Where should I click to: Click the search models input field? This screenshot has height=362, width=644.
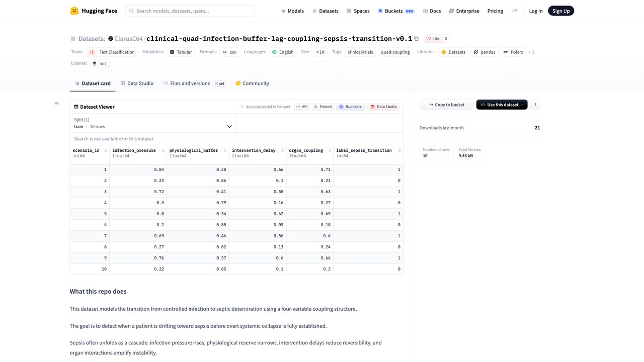[190, 11]
